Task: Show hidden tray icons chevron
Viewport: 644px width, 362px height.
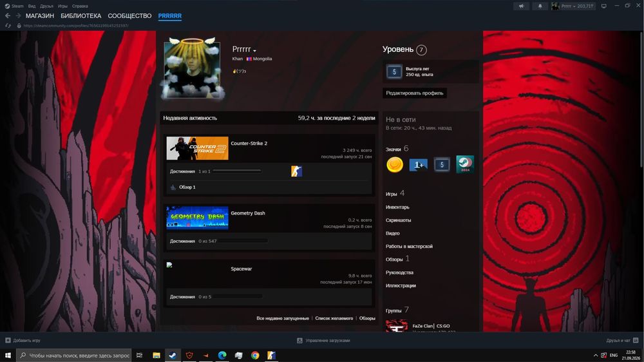Action: [x=596, y=355]
